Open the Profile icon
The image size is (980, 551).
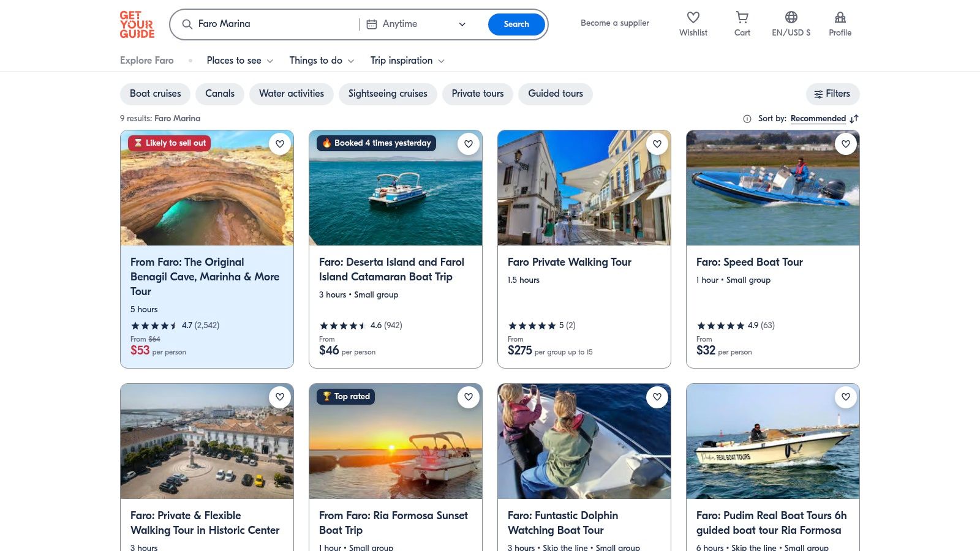[x=840, y=17]
